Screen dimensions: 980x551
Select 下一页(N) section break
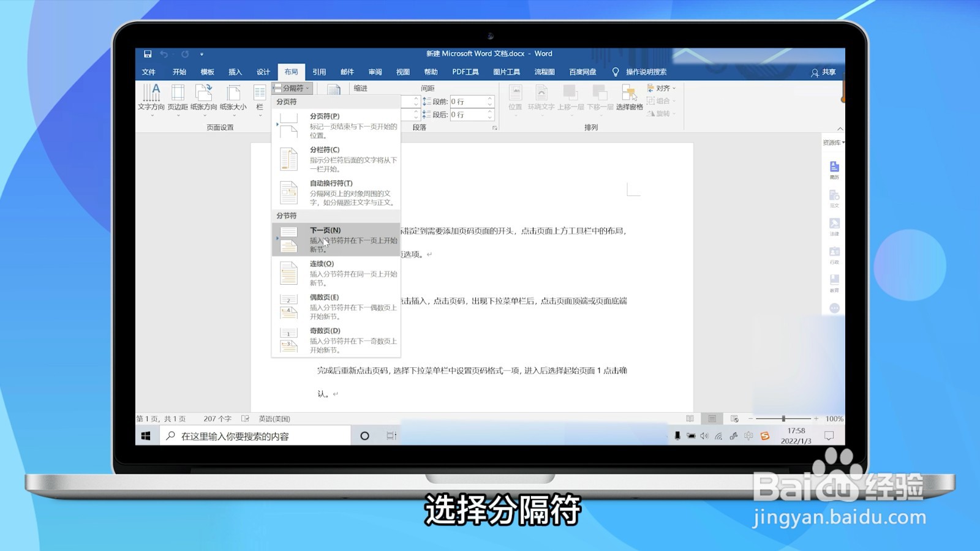click(x=336, y=239)
